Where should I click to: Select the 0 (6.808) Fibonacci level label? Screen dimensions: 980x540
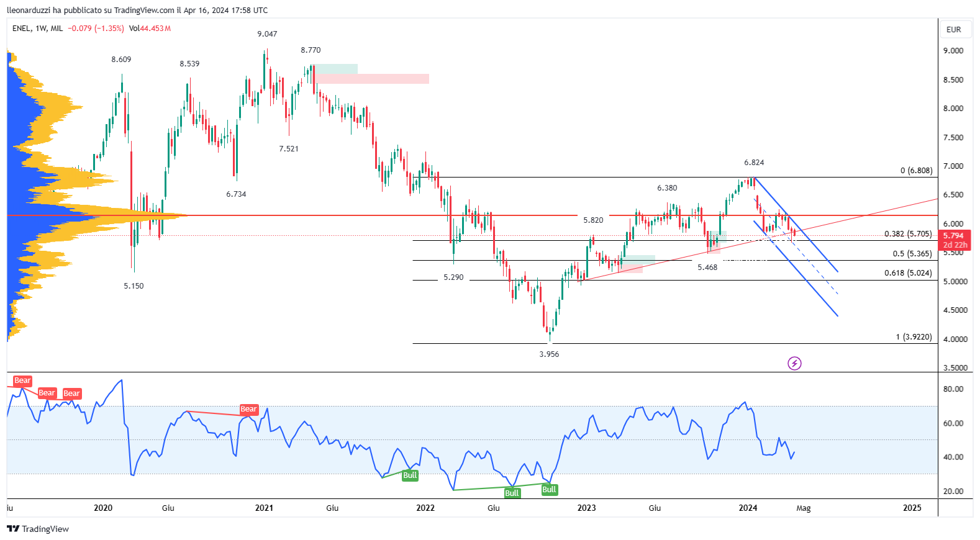(x=917, y=171)
